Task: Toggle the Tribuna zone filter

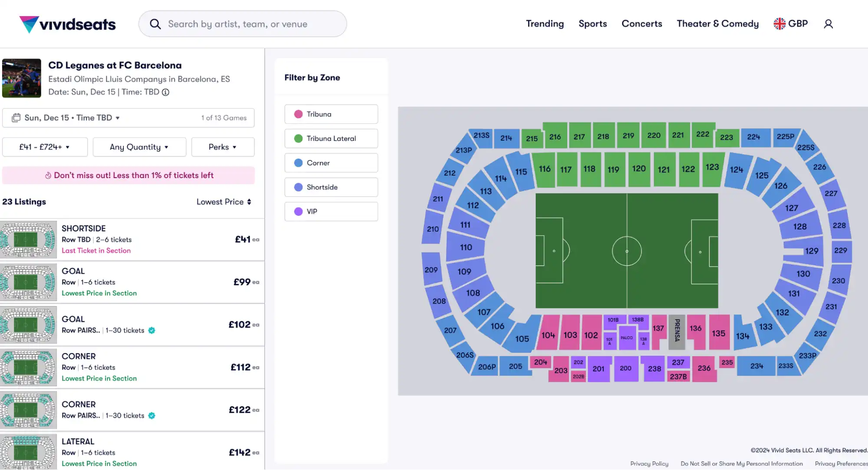Action: [331, 114]
